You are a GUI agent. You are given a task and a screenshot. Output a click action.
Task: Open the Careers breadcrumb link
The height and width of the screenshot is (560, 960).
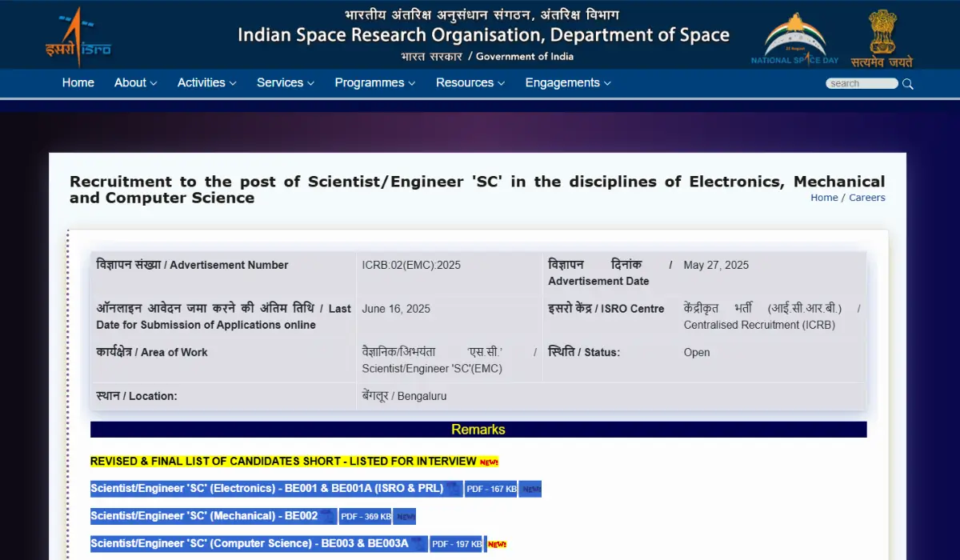(867, 198)
